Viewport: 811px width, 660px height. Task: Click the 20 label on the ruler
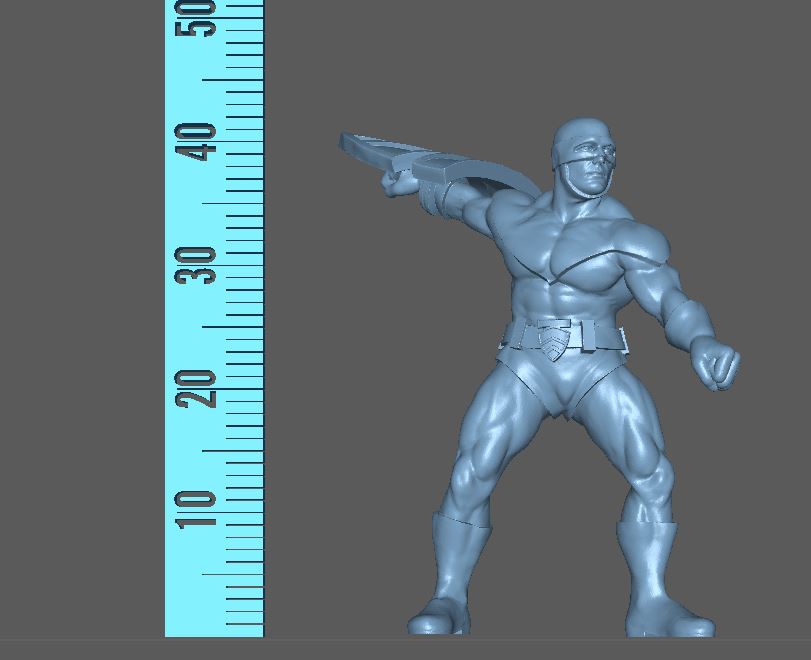tap(196, 388)
